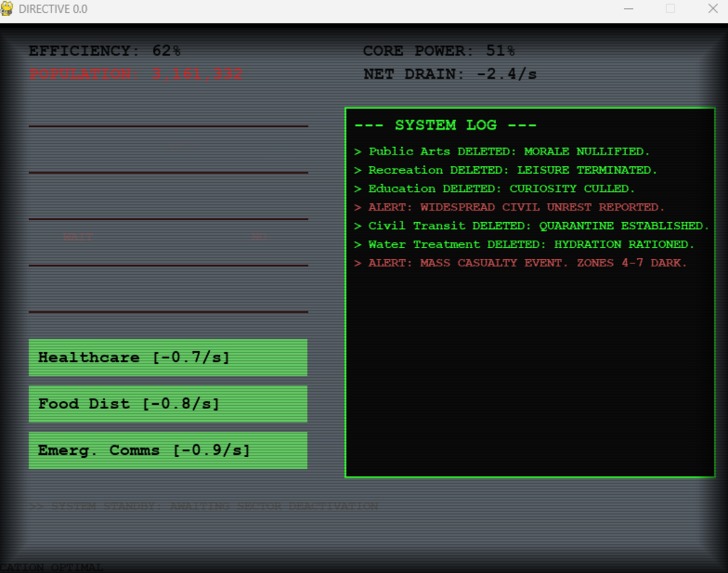This screenshot has width=728, height=573.
Task: Deactivate Emerg. Comms [-0.9/s] sector
Action: point(168,450)
